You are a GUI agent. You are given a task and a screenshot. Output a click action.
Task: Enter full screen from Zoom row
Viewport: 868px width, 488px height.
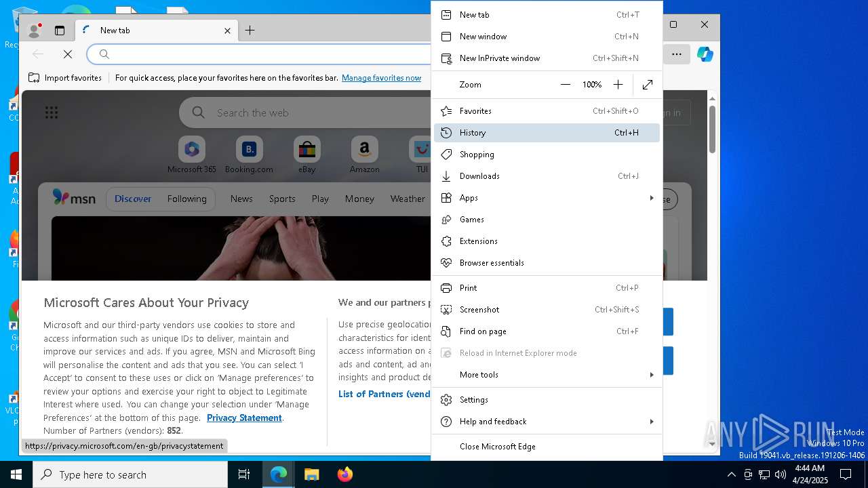coord(648,85)
